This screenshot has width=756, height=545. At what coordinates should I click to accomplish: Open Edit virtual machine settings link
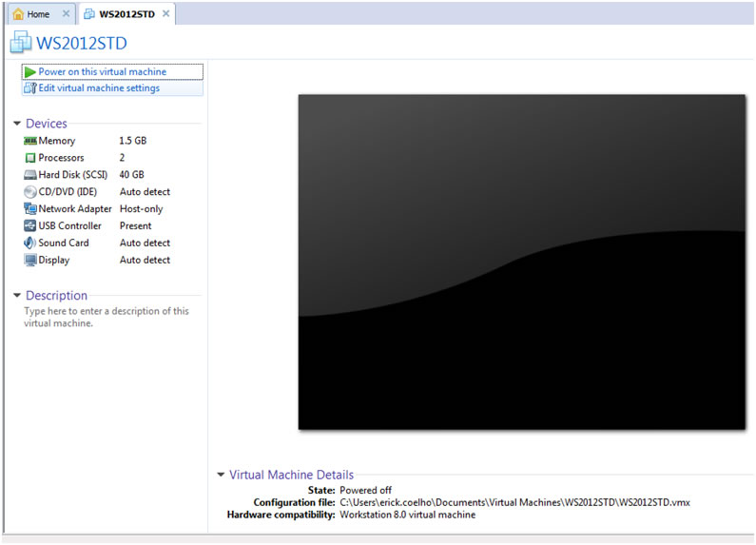[99, 88]
